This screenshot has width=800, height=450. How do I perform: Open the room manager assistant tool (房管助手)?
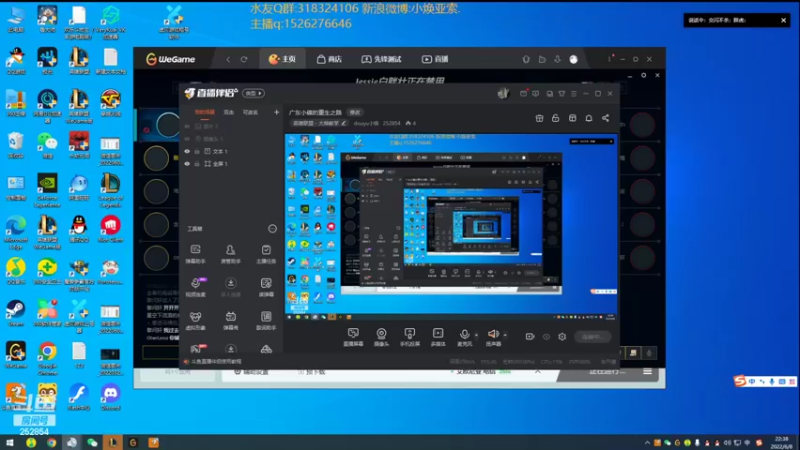(x=231, y=254)
